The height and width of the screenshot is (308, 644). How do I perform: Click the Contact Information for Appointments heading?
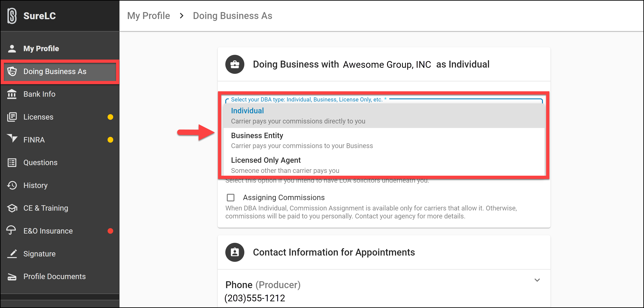pyautogui.click(x=334, y=252)
